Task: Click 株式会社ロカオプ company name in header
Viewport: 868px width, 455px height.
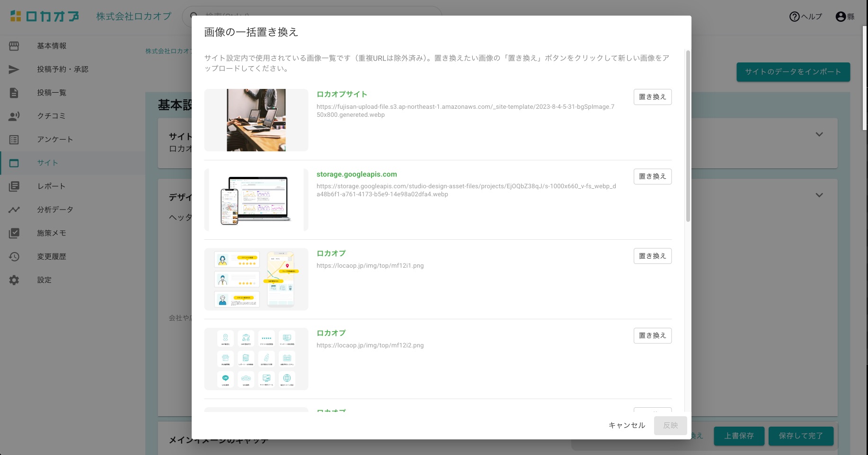Action: click(x=134, y=17)
